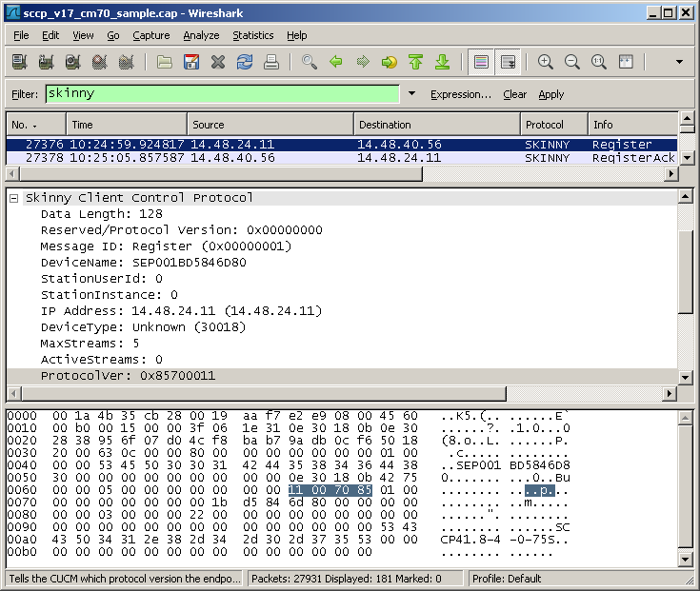Open the Analyze menu

point(201,35)
